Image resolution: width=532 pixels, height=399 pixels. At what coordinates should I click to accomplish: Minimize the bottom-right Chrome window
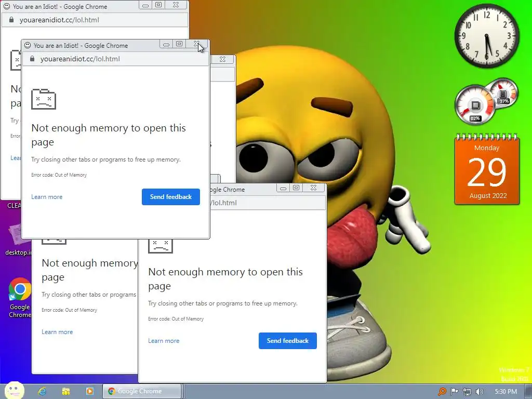click(283, 188)
